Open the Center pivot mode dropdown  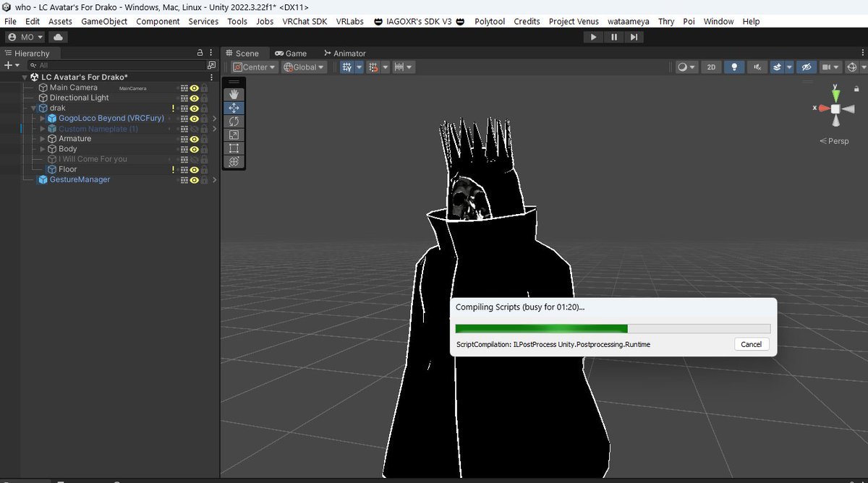point(254,67)
